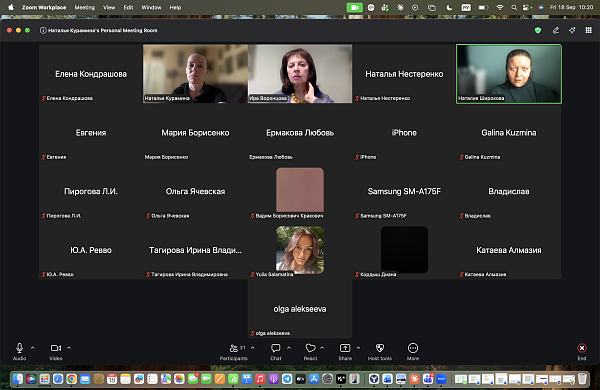The height and width of the screenshot is (390, 600).
Task: Open the battery status menu bar icon
Action: [483, 7]
